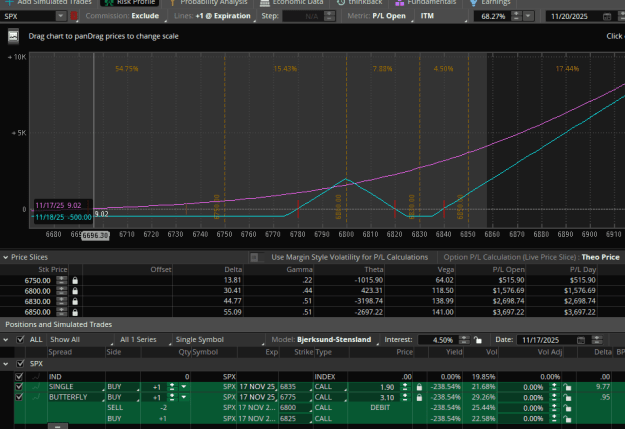This screenshot has height=429, width=625.
Task: Toggle the ALL checkbox
Action: pyautogui.click(x=20, y=340)
